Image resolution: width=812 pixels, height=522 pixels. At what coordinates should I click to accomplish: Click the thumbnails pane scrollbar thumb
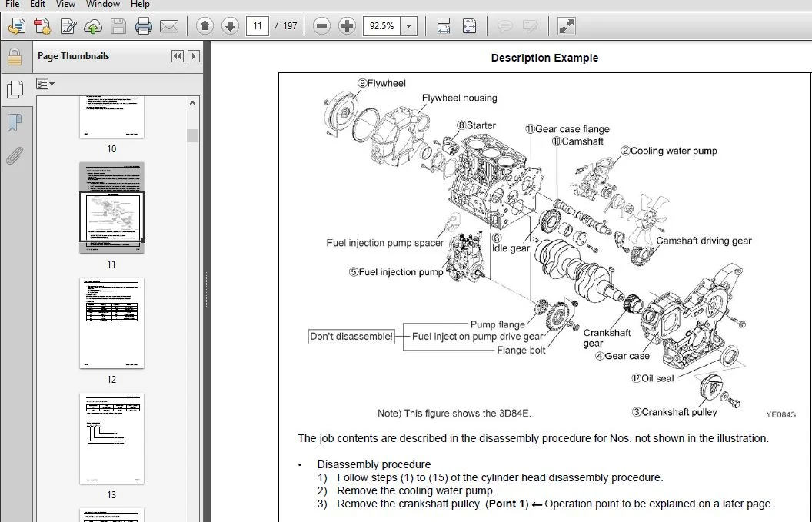[193, 135]
